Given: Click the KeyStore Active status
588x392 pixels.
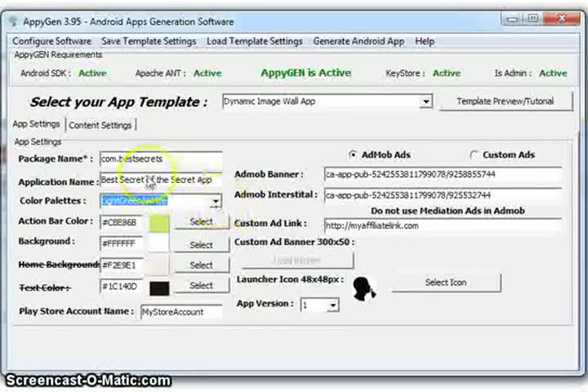Looking at the screenshot, I should [447, 73].
